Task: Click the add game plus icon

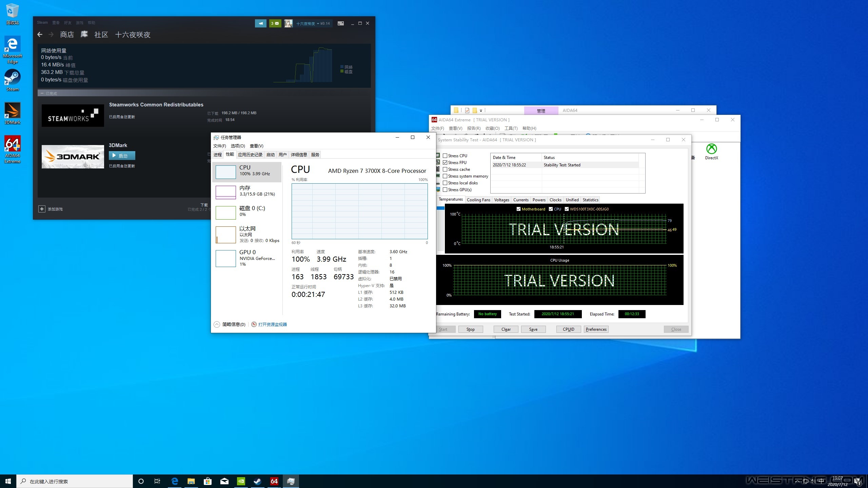Action: pyautogui.click(x=42, y=209)
